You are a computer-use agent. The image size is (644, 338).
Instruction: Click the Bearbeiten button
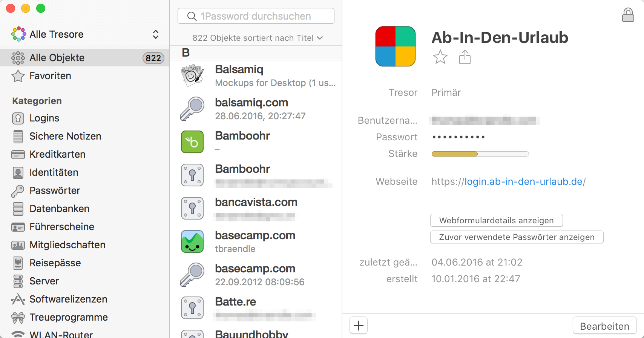(604, 326)
